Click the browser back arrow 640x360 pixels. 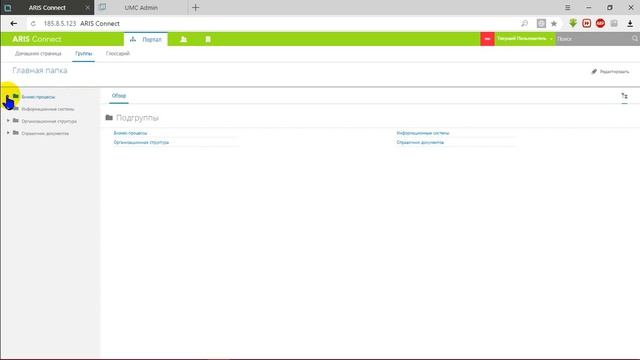click(x=13, y=24)
